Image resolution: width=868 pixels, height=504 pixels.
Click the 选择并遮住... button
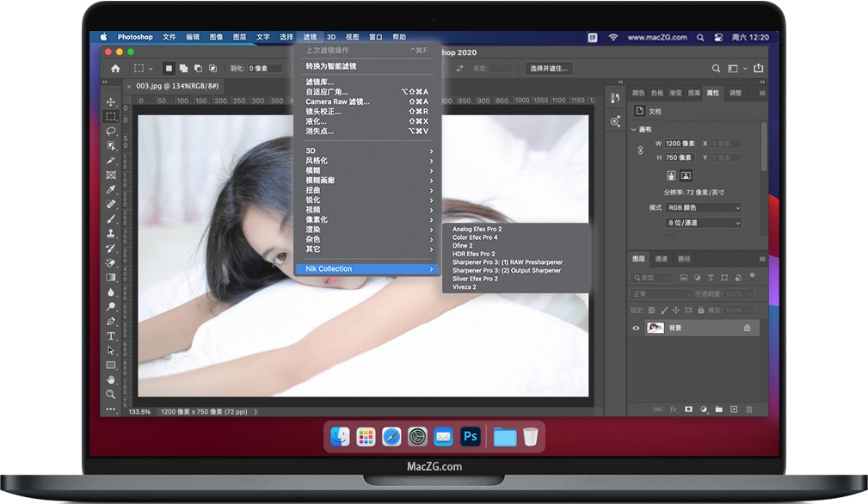pos(549,69)
